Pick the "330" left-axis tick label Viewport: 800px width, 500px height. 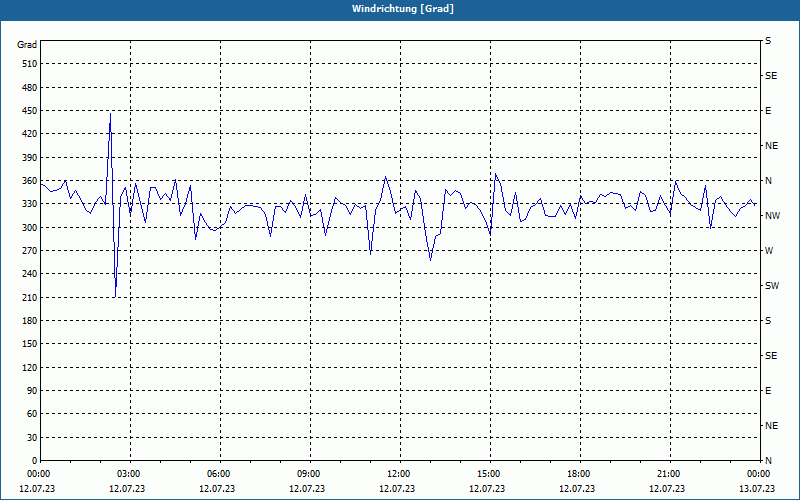click(x=30, y=204)
